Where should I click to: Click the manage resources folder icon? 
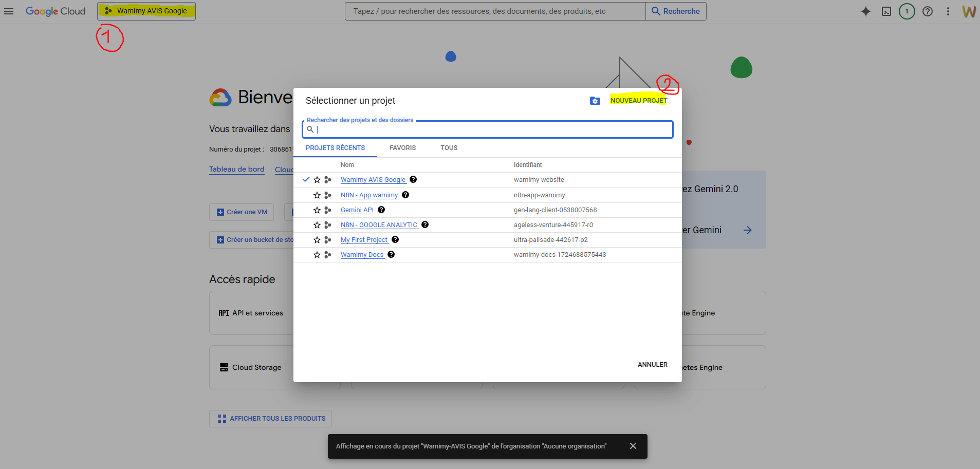[x=595, y=101]
